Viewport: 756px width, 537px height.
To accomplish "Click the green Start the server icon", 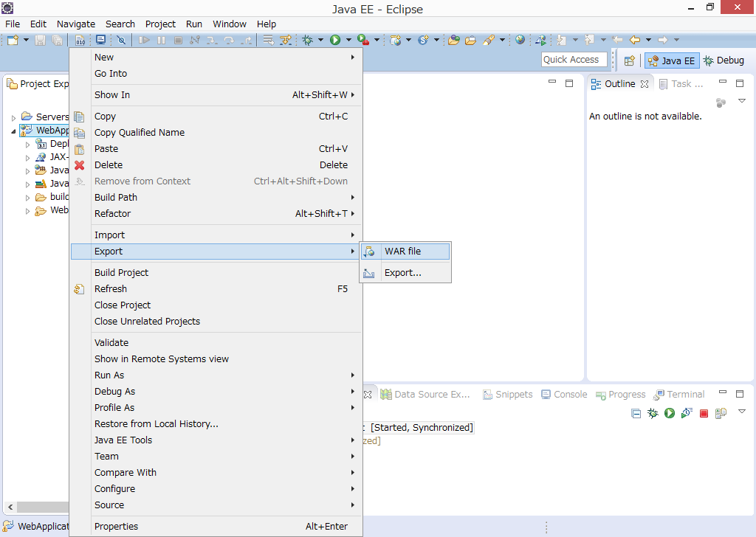I will tap(670, 413).
